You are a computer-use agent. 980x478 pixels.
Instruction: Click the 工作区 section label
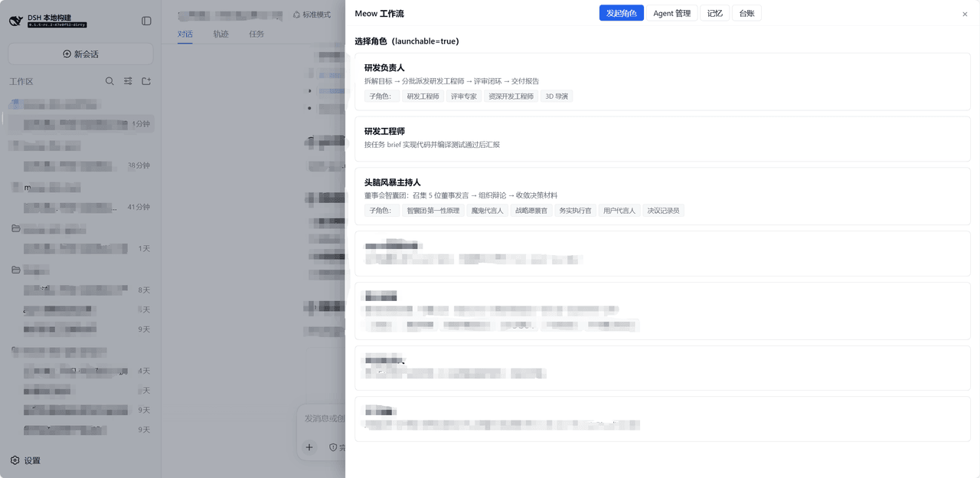(21, 81)
